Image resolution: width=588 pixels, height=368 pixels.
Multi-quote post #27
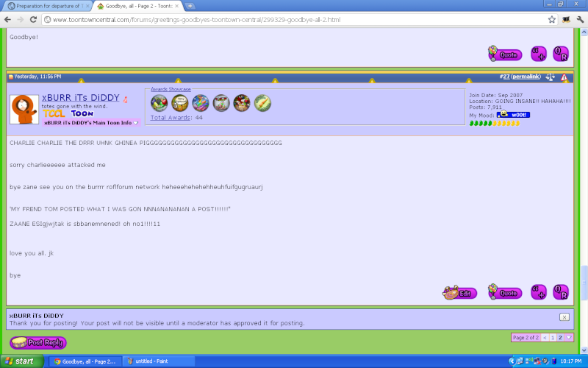[x=539, y=292]
